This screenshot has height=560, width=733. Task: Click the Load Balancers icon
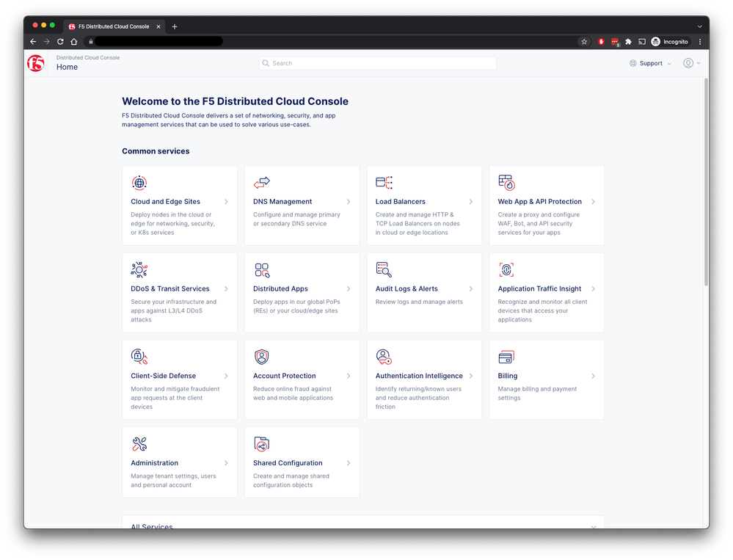click(x=384, y=183)
